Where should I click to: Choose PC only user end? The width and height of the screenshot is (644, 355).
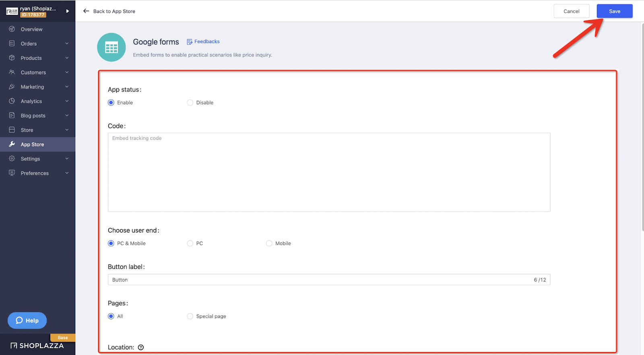coord(190,243)
